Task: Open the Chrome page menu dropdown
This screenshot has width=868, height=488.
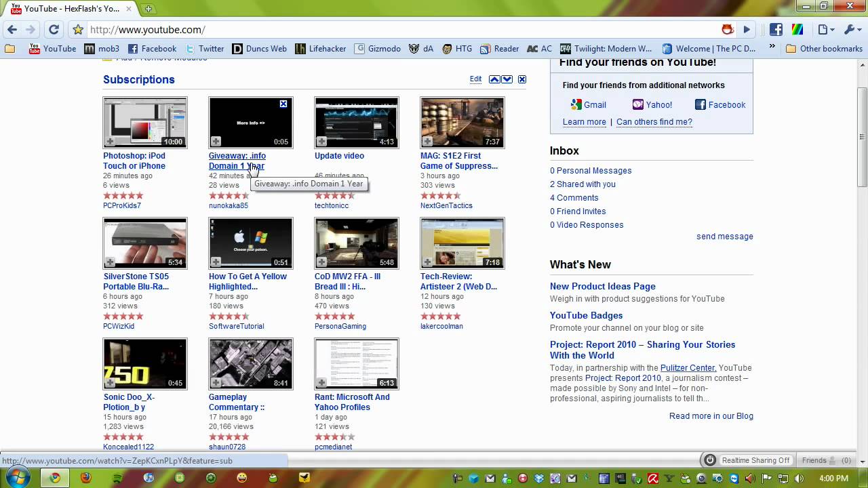Action: (825, 30)
